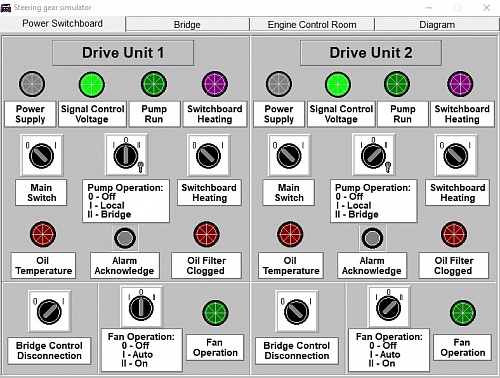Click Drive Unit 2 Oil Temperature red lamp

(290, 234)
